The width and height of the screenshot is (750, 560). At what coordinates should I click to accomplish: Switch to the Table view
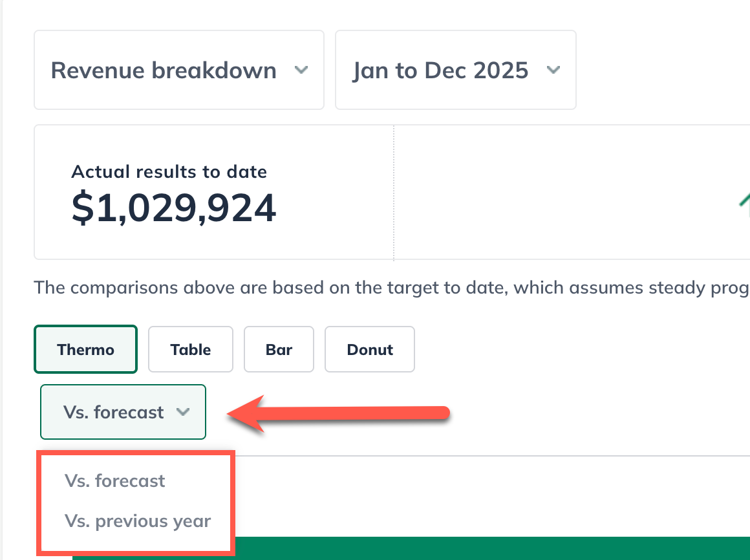click(x=191, y=350)
